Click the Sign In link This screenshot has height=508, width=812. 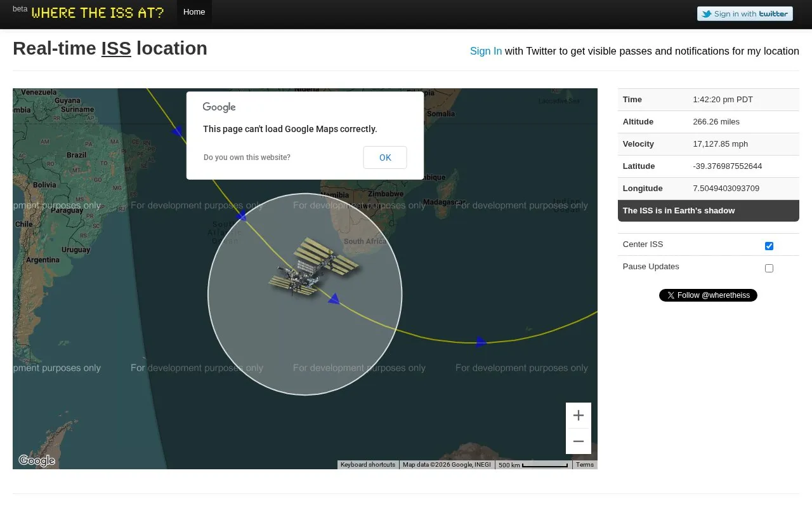click(x=486, y=51)
